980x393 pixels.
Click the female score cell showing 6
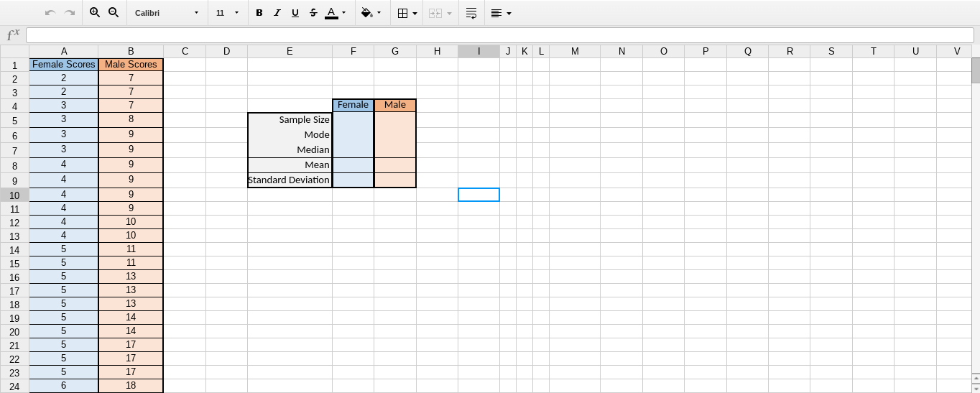click(x=64, y=386)
